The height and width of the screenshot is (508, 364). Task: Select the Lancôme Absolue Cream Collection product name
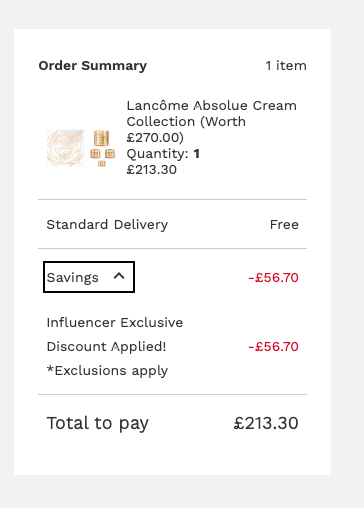[211, 121]
